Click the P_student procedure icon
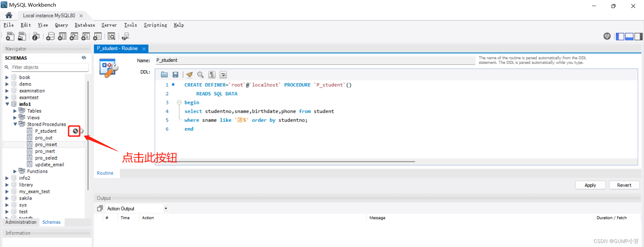 point(30,131)
